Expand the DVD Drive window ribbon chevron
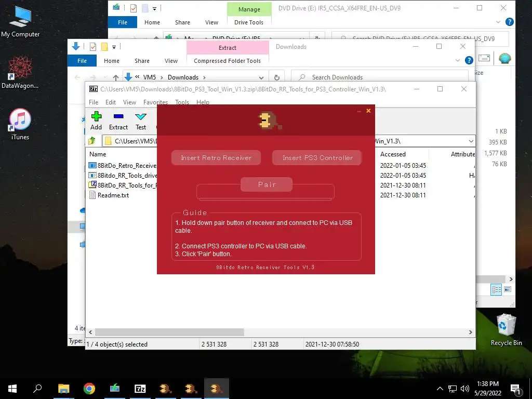532x399 pixels. [x=498, y=22]
